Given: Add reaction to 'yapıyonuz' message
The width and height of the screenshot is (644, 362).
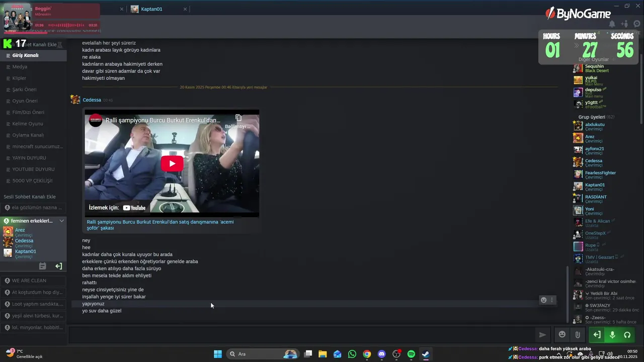Looking at the screenshot, I should 543,300.
